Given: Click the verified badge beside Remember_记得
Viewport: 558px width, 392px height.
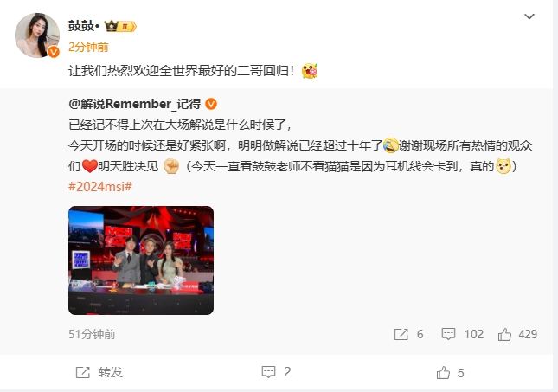Looking at the screenshot, I should click(211, 104).
